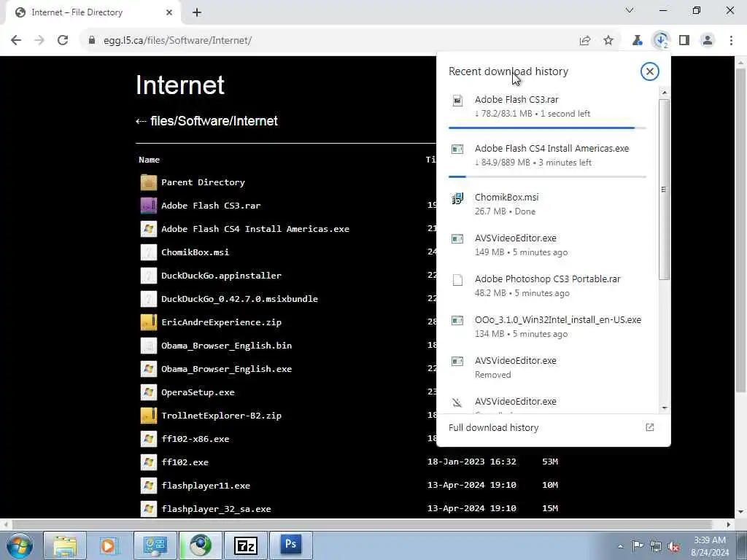The width and height of the screenshot is (747, 560).
Task: Open Full download history link
Action: pyautogui.click(x=494, y=427)
